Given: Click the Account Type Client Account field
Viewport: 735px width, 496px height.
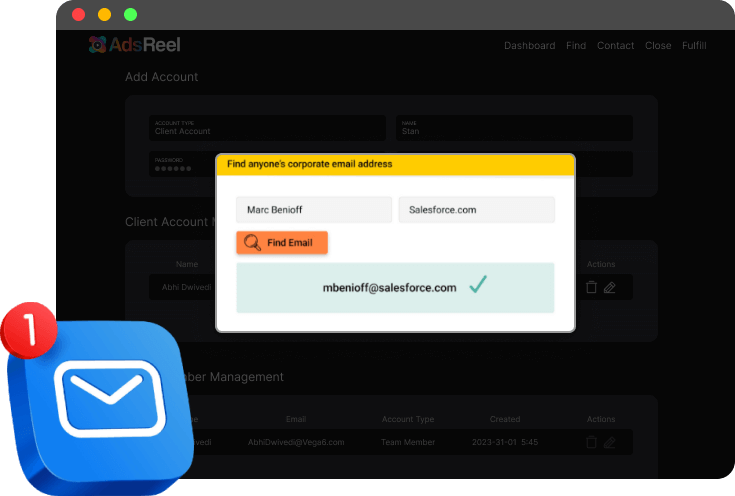Looking at the screenshot, I should [x=267, y=128].
